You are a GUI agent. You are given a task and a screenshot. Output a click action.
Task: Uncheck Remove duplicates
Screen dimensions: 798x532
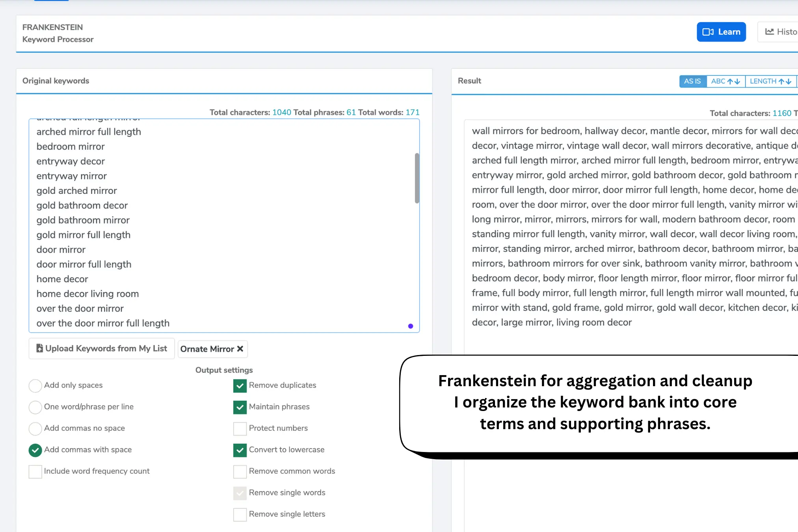tap(240, 385)
